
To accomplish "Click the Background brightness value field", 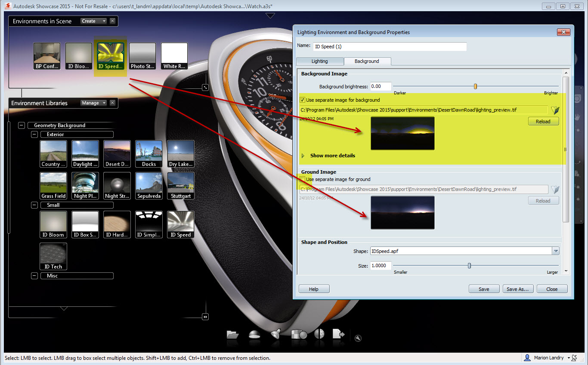I will (x=381, y=86).
